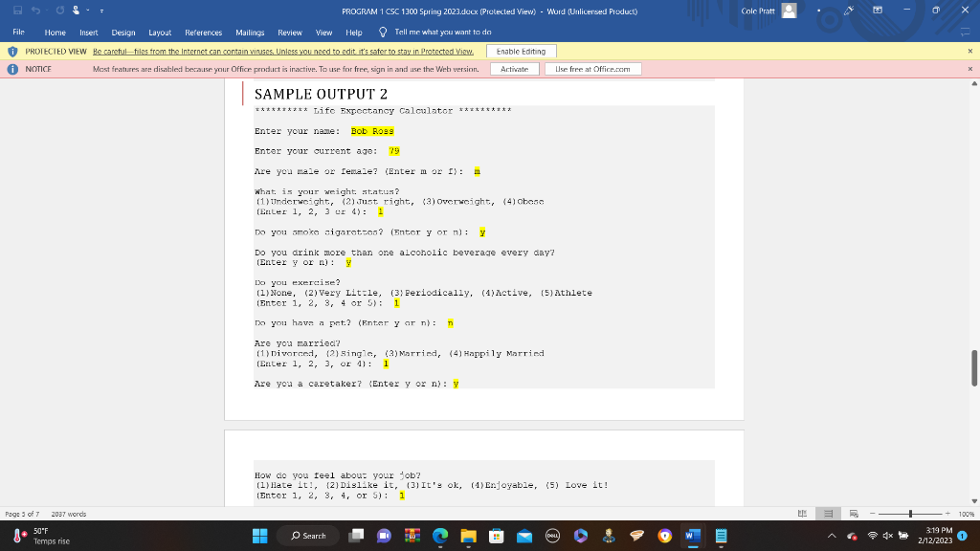Select Use free at Office.com
980x551 pixels.
point(593,69)
